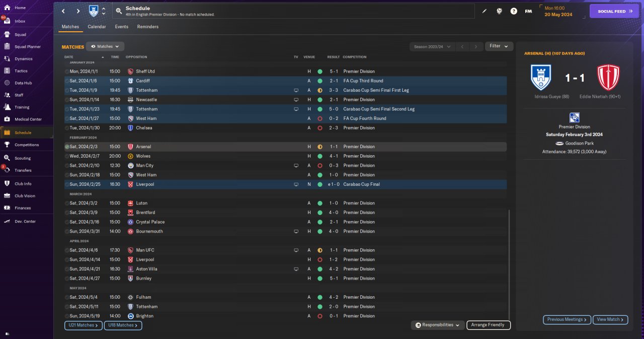644x339 pixels.
Task: Switch to the Reminders tab
Action: click(148, 27)
